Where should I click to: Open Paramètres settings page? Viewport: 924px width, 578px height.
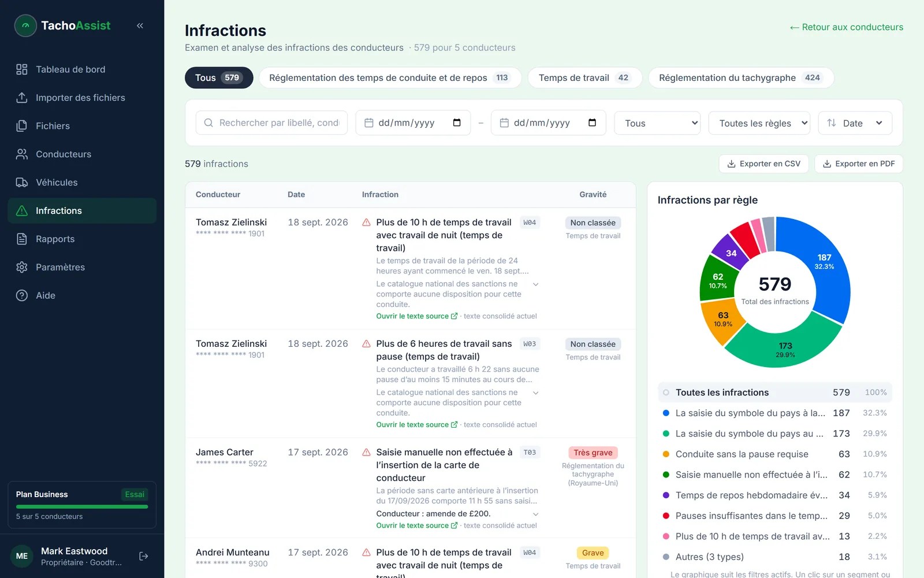coord(82,267)
